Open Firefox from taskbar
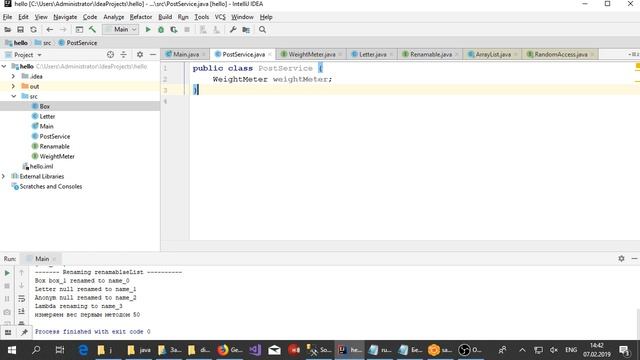Screen dimensions: 640x360 click(x=230, y=350)
